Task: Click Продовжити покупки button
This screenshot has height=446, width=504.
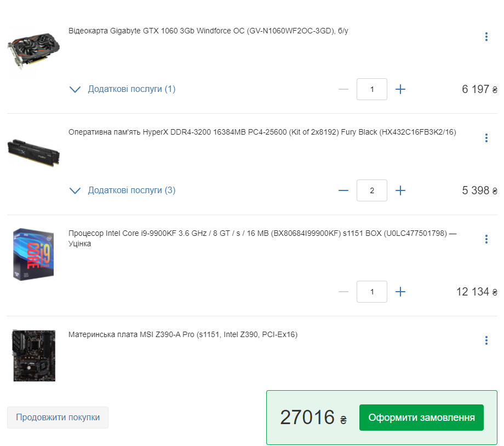Action: click(x=58, y=418)
